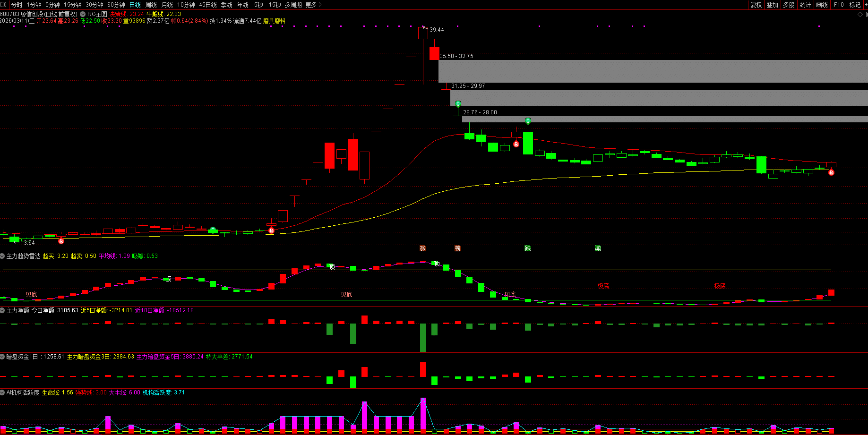Toggle 复权 price adjustment
This screenshot has height=435, width=868.
pyautogui.click(x=756, y=5)
